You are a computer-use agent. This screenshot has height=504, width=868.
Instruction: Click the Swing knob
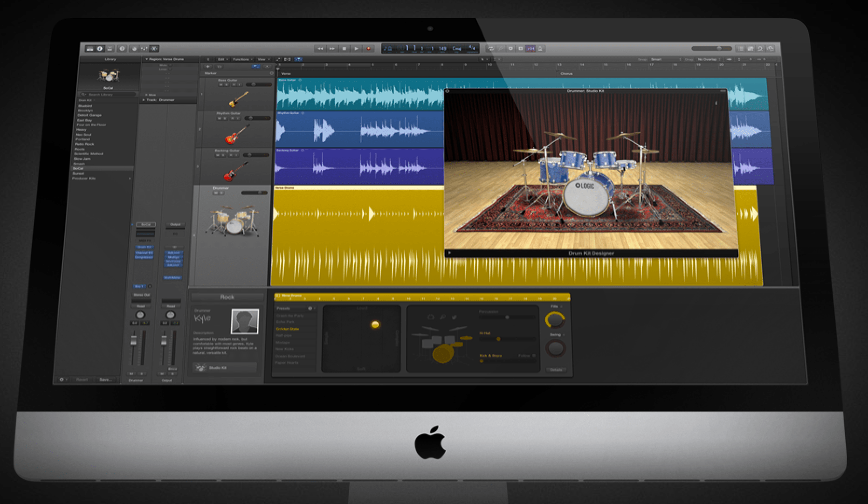click(556, 348)
